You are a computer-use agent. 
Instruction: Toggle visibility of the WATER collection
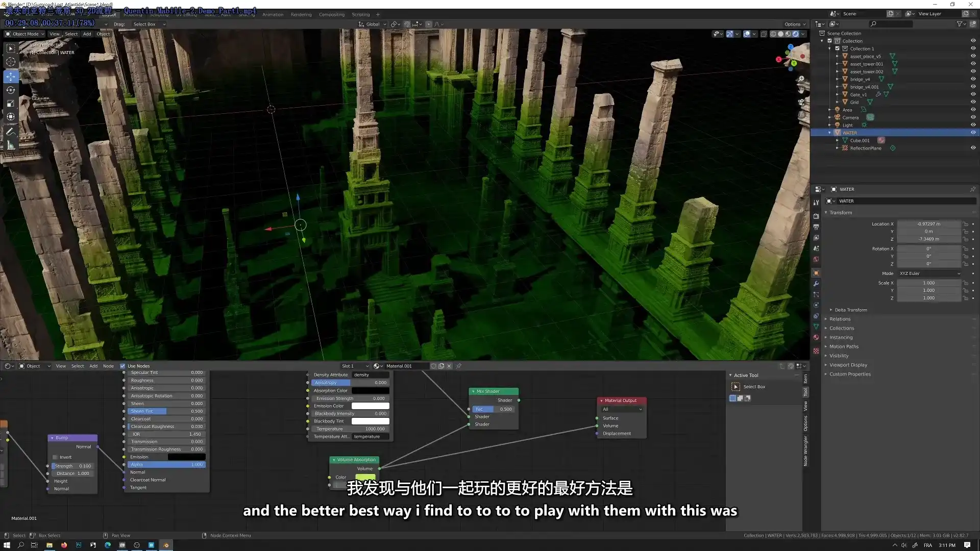(973, 132)
